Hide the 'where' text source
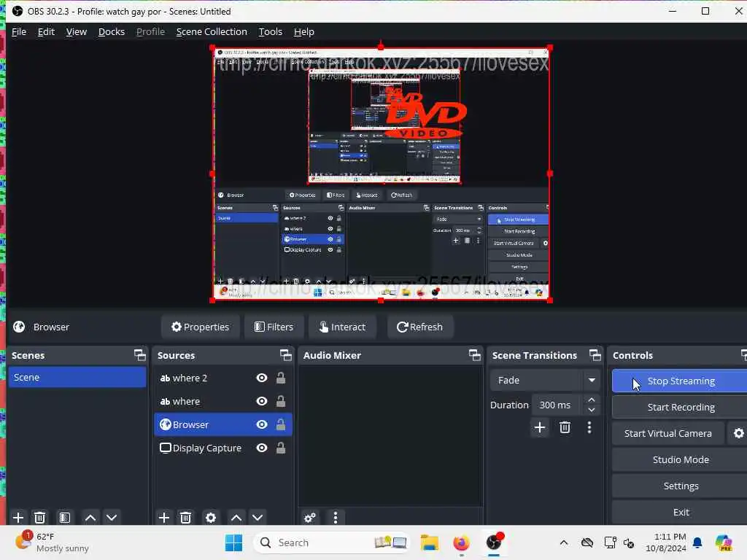 (x=262, y=401)
